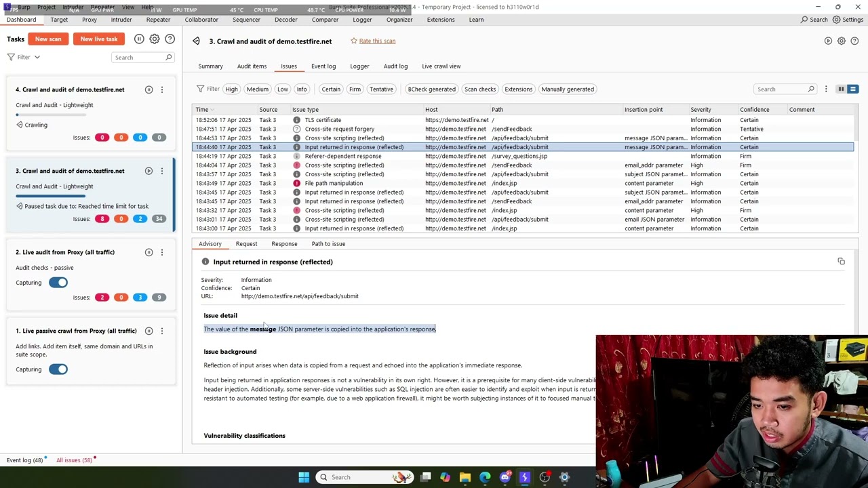Open the Path to issue tab
The height and width of the screenshot is (488, 868).
pyautogui.click(x=328, y=244)
